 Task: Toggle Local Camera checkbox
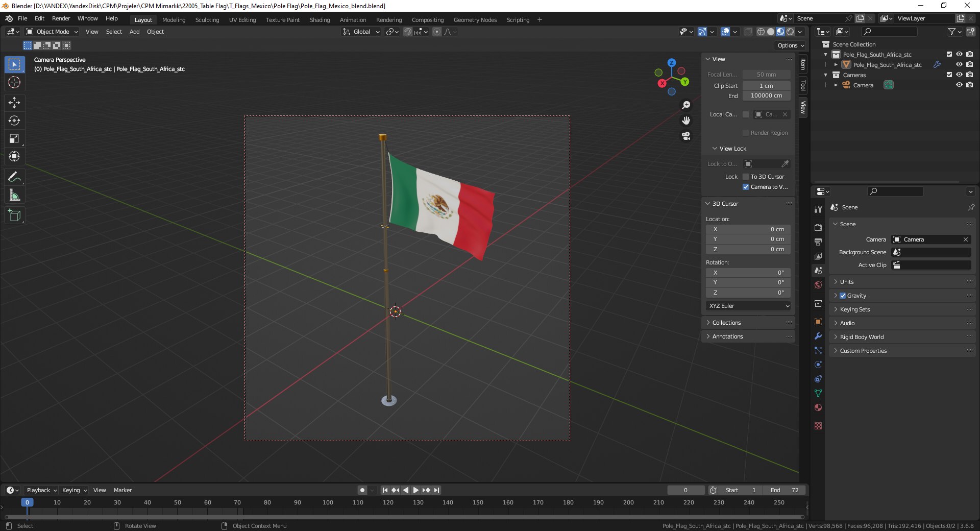coord(746,114)
